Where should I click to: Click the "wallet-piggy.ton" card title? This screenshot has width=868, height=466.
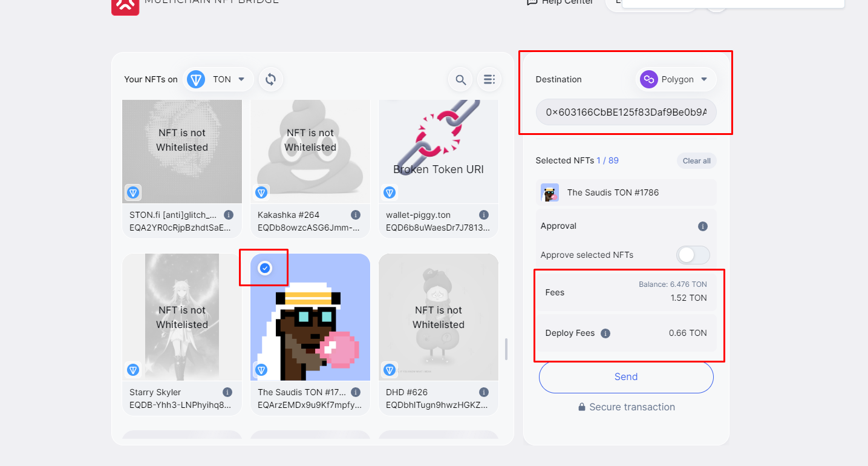tap(418, 215)
